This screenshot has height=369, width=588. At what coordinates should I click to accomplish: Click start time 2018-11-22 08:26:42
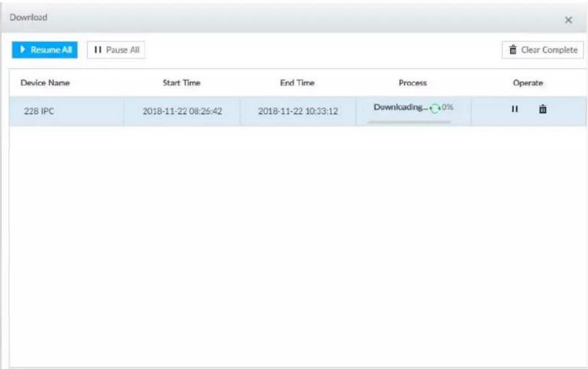pos(182,111)
